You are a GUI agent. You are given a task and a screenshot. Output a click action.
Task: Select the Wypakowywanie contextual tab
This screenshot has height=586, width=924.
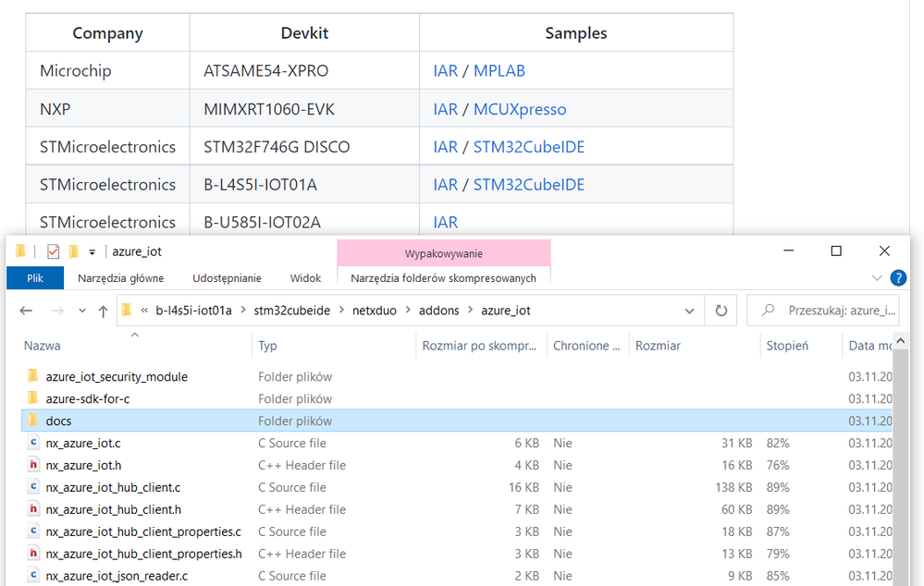444,253
